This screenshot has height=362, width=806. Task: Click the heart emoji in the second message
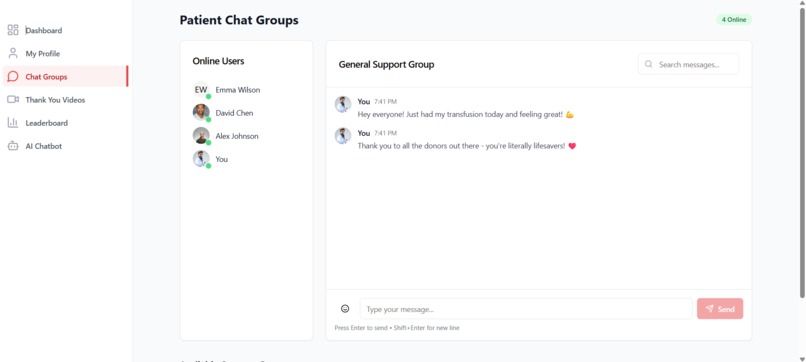click(572, 146)
